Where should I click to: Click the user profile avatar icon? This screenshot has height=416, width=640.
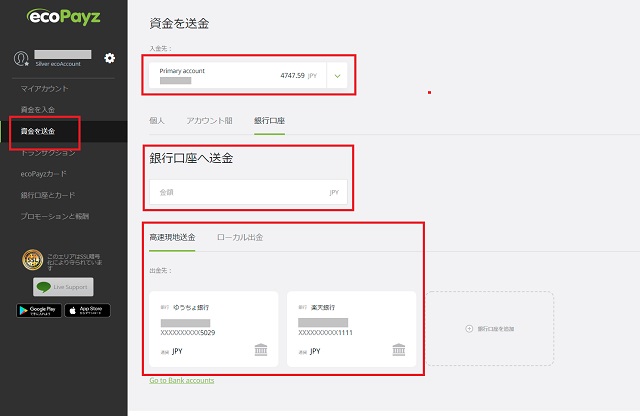(21, 59)
